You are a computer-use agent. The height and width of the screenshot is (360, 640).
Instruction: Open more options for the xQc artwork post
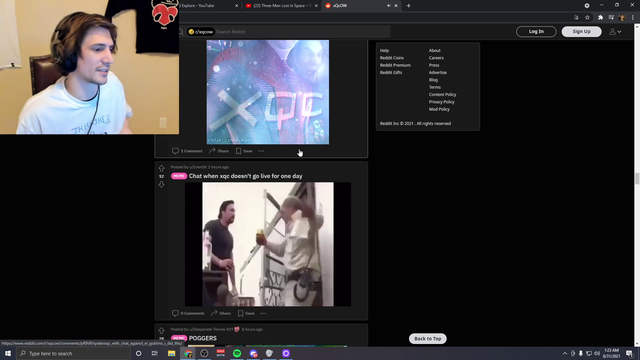click(261, 151)
